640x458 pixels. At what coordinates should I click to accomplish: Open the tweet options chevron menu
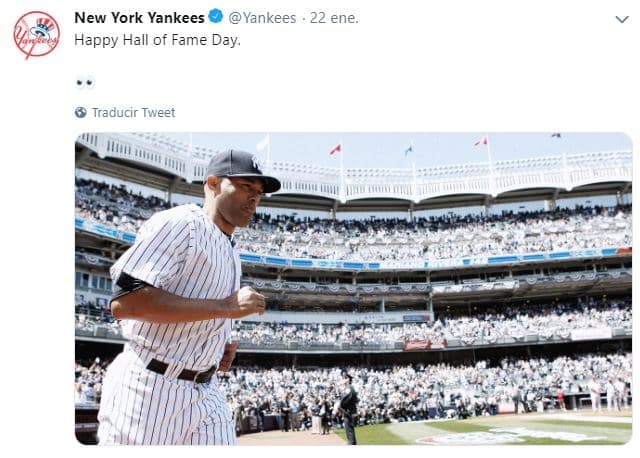tap(621, 19)
